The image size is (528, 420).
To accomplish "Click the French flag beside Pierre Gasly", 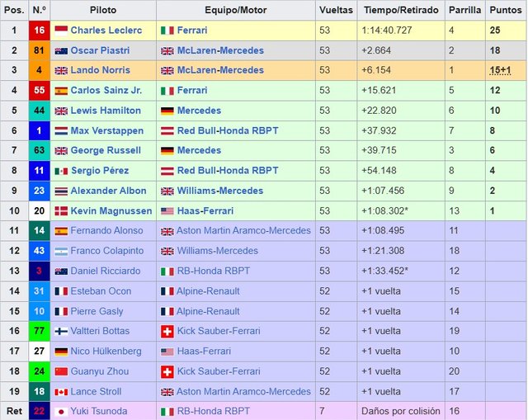I will point(61,312).
